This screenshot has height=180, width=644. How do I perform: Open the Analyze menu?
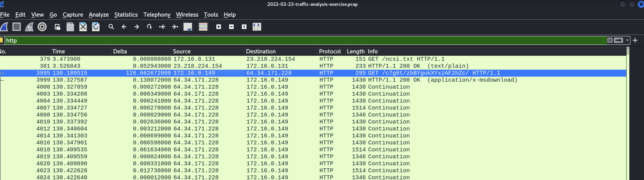[99, 15]
